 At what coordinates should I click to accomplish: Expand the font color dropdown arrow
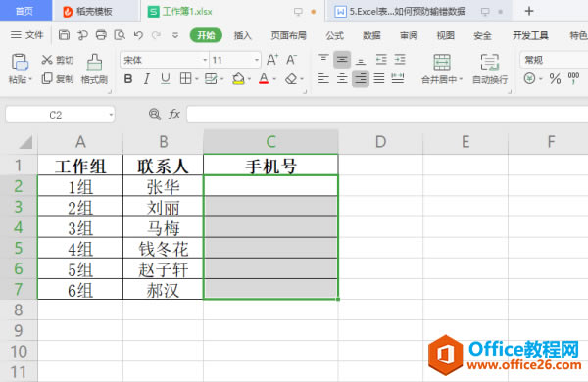point(274,79)
